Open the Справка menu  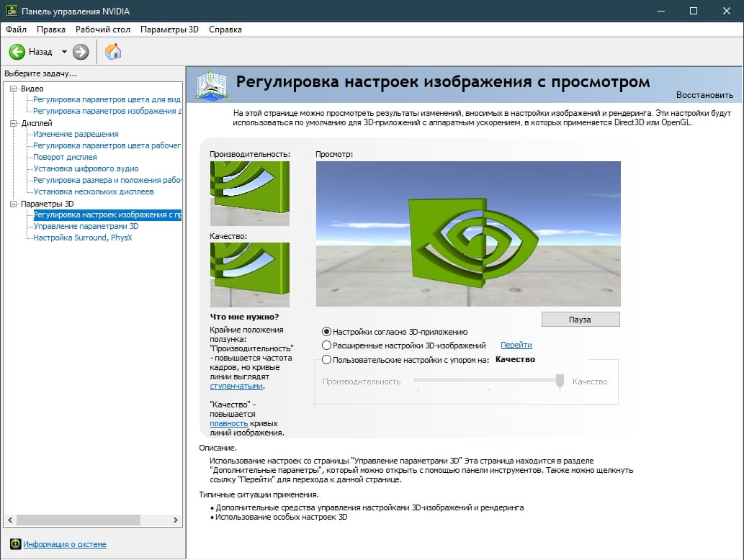225,30
